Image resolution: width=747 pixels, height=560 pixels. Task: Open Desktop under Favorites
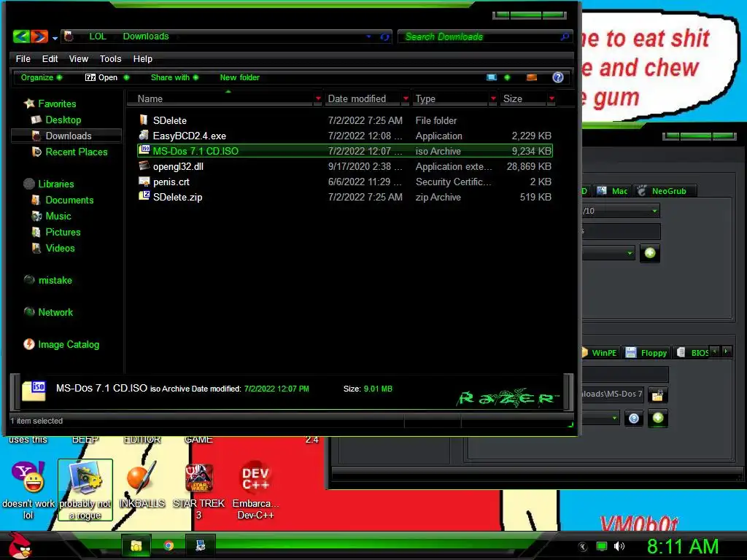[x=63, y=120]
